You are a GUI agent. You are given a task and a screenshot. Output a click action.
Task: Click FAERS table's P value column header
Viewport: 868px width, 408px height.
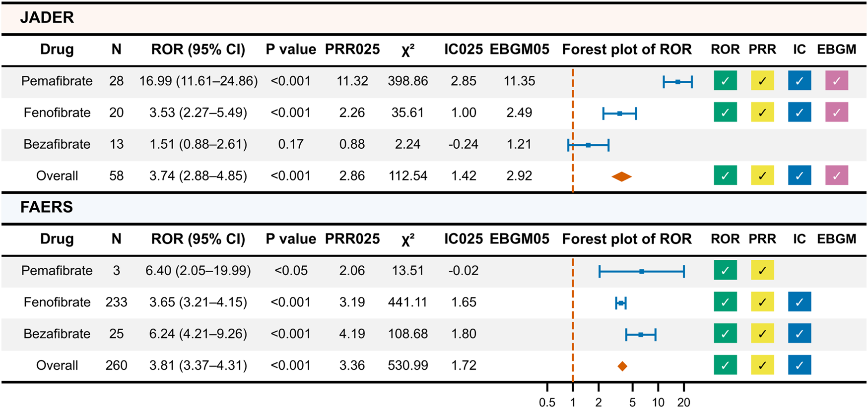(x=291, y=239)
